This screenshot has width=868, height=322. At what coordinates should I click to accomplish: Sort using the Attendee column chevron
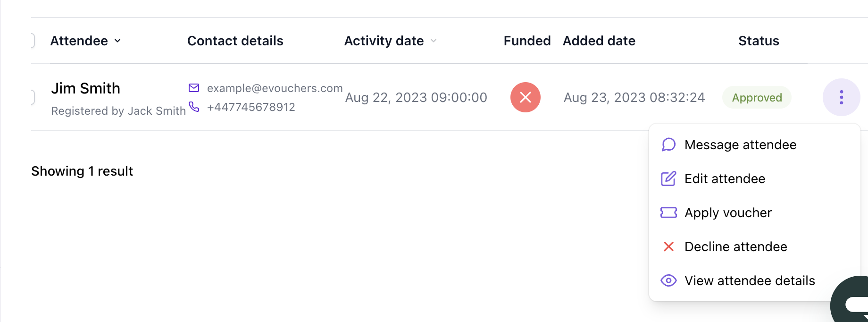point(117,41)
